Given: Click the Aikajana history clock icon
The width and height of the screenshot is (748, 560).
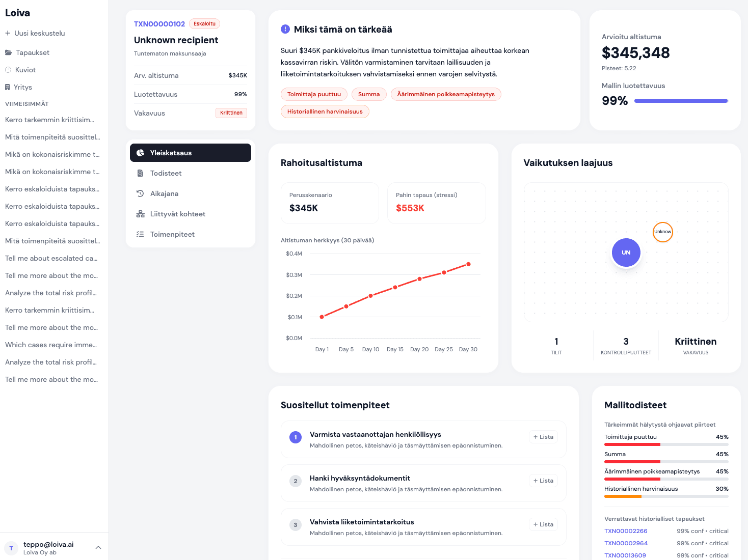Looking at the screenshot, I should [141, 193].
